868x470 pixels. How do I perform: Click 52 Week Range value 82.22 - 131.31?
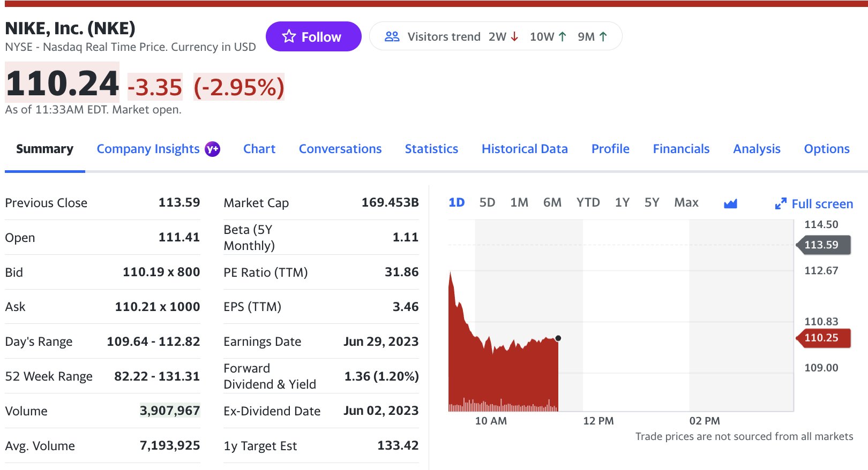(157, 376)
